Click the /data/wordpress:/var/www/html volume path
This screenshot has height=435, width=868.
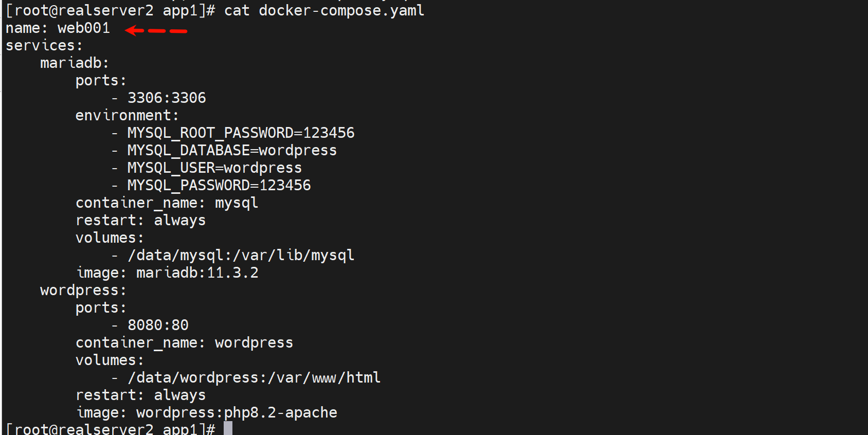point(254,378)
